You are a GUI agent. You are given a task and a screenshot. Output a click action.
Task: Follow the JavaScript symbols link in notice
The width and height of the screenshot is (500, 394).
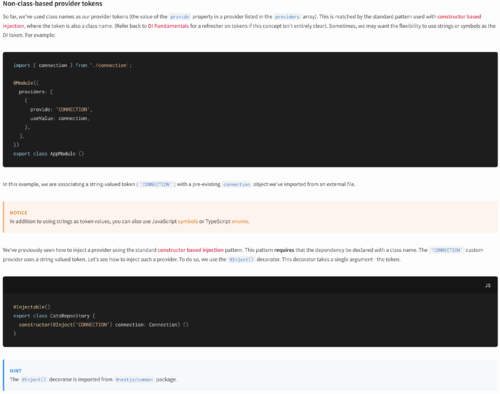tap(188, 221)
